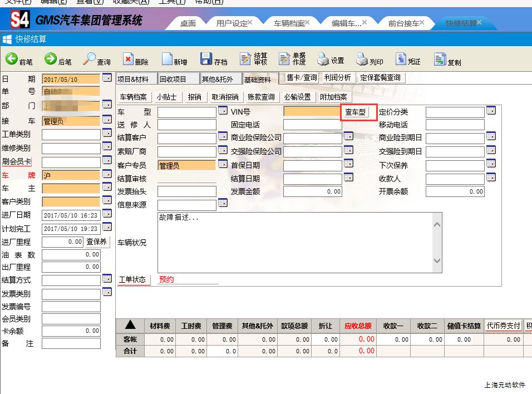Create a new record with 新增 icon

(x=167, y=59)
